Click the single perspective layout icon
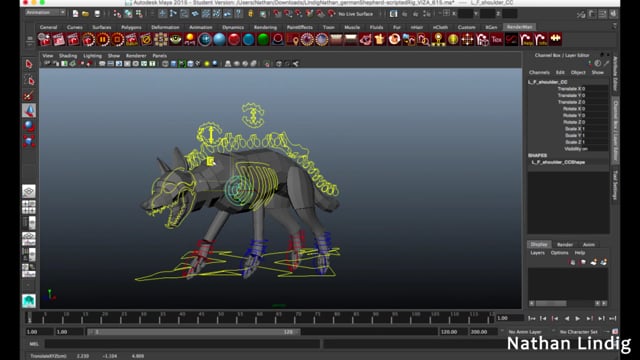This screenshot has height=360, width=640. pos(29,191)
